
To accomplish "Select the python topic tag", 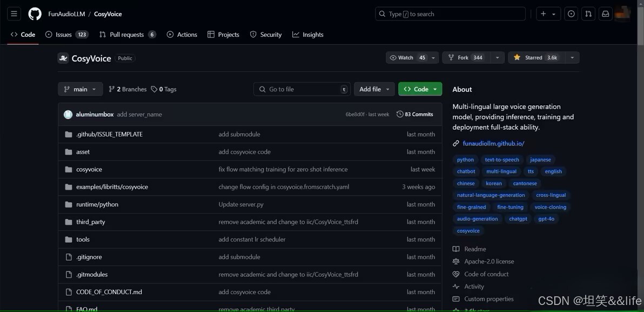I will [x=465, y=160].
